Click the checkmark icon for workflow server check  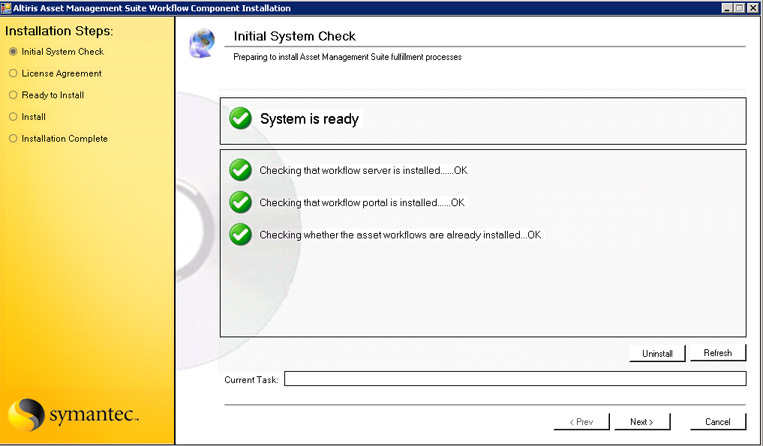click(240, 170)
